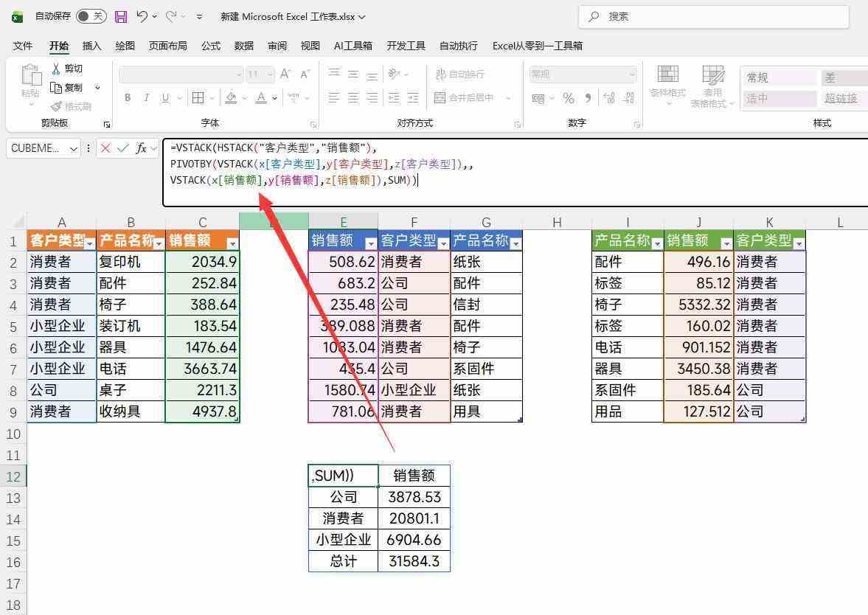Open filter dropdown for 销售额 in C1
The image size is (868, 615).
coord(232,243)
